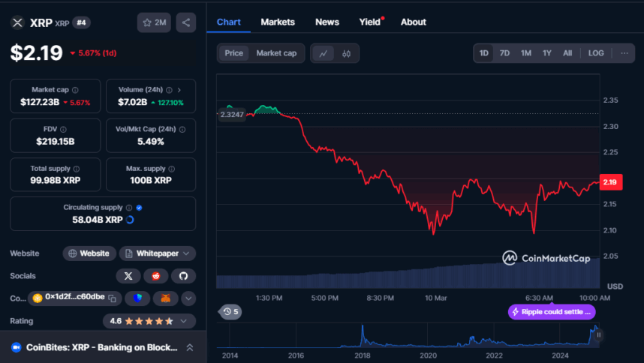Show Volume (24h) info tooltip icon

point(169,90)
